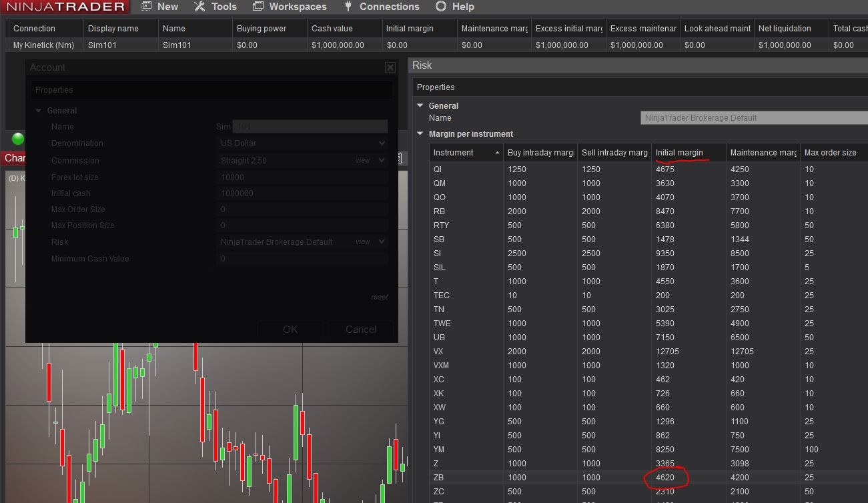
Task: Select the VXM instrument cell
Action: tap(466, 366)
